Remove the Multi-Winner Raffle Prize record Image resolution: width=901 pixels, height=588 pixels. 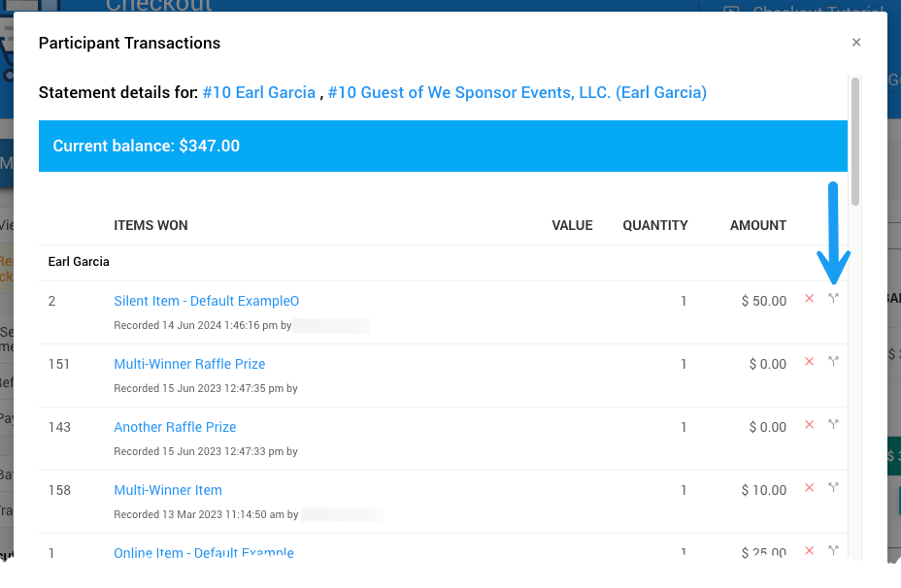coord(809,362)
